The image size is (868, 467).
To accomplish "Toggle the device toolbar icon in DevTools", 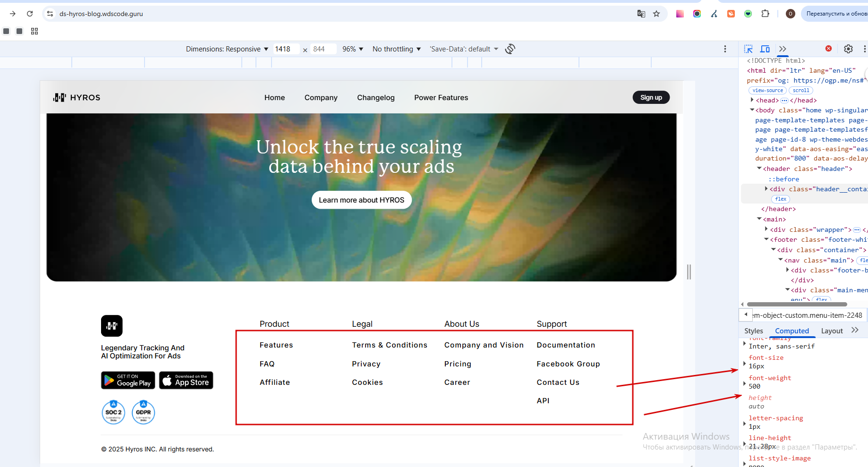I will [x=765, y=49].
